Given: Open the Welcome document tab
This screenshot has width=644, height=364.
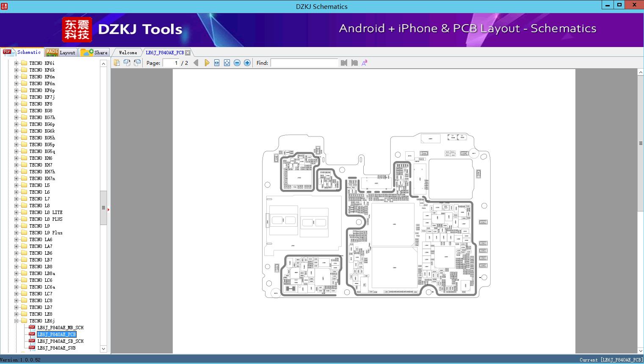Looking at the screenshot, I should pos(128,53).
